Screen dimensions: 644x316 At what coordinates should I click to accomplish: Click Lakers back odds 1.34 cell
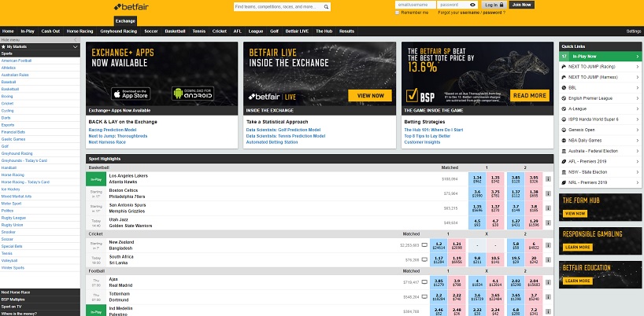click(477, 179)
